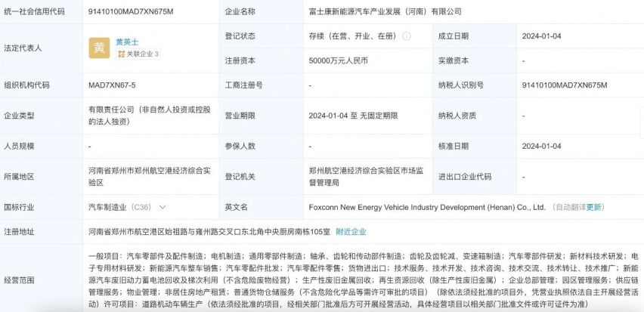Image resolution: width=644 pixels, height=312 pixels.
Task: Click the yellow 黄 avatar icon
Action: click(x=99, y=48)
